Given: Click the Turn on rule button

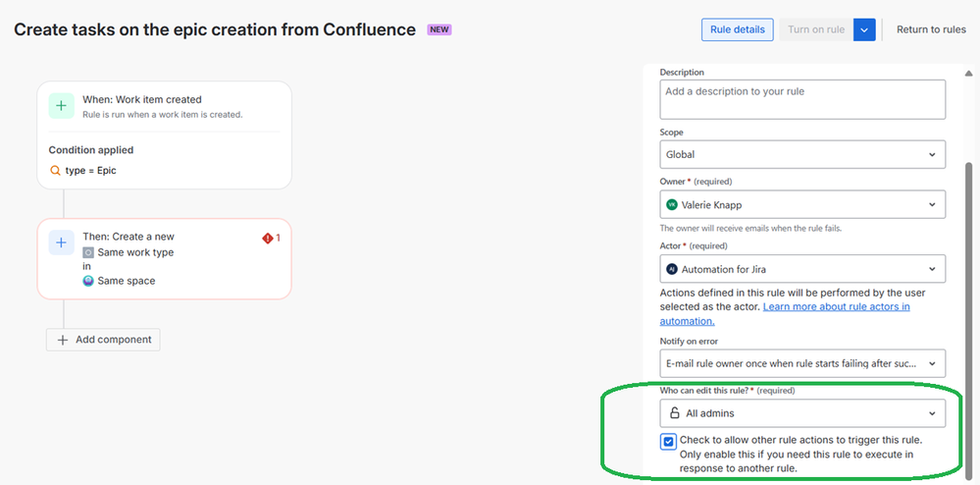Looking at the screenshot, I should click(x=816, y=29).
